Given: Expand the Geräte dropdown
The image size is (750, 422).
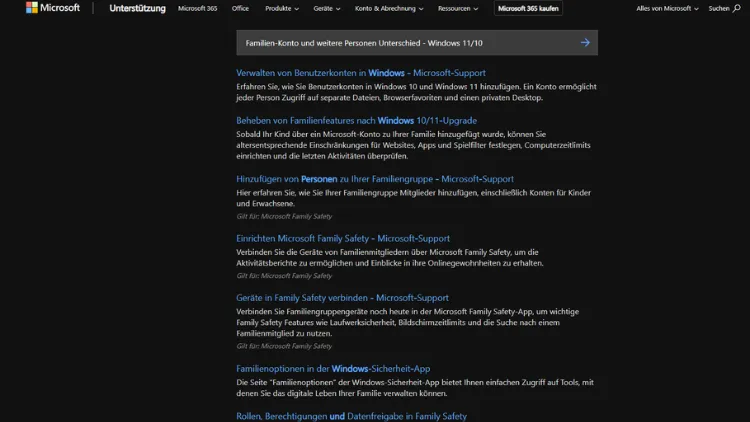Looking at the screenshot, I should coord(327,8).
